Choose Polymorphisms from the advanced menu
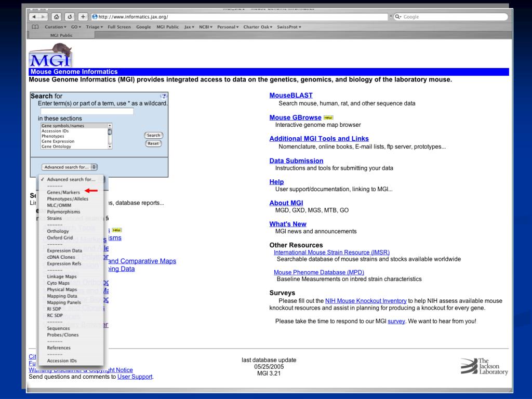The width and height of the screenshot is (532, 399). click(63, 212)
